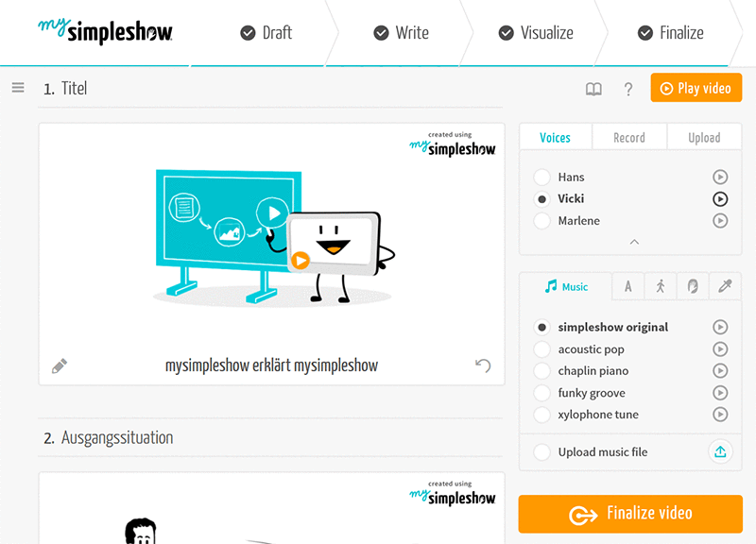
Task: Click the upload music file icon
Action: point(720,452)
